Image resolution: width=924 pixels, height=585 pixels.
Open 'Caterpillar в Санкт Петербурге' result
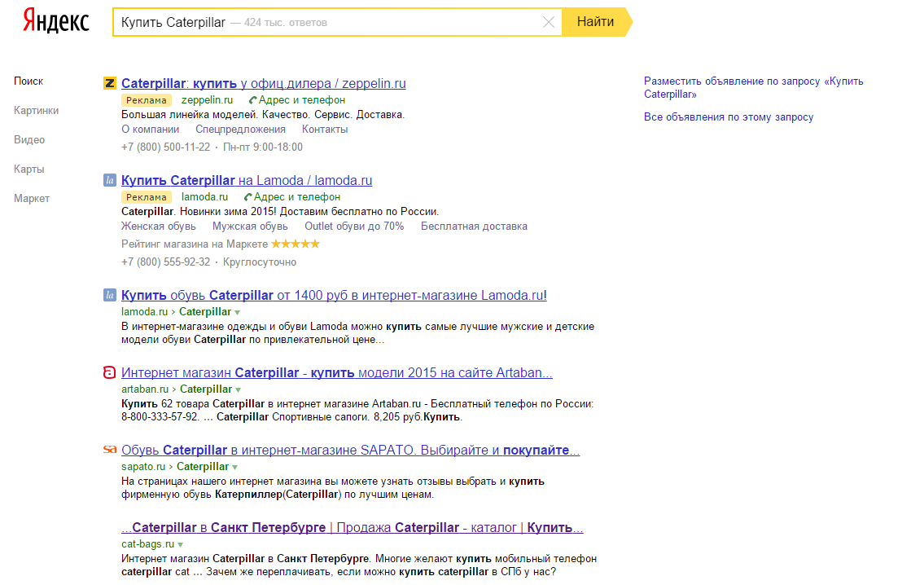(x=352, y=527)
